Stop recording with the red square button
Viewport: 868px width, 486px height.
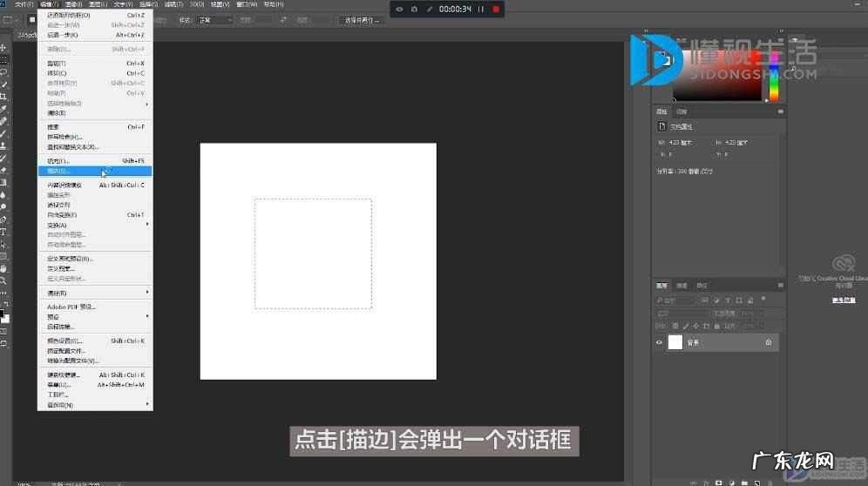coord(496,10)
